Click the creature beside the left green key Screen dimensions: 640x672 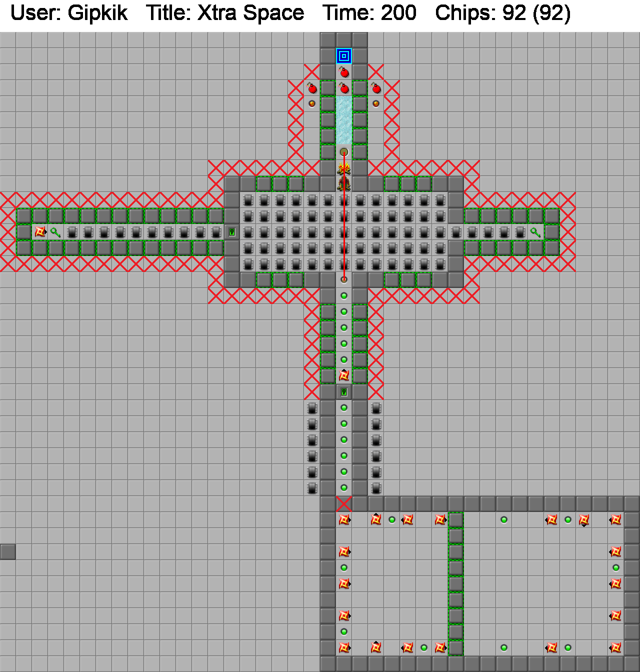pyautogui.click(x=40, y=232)
